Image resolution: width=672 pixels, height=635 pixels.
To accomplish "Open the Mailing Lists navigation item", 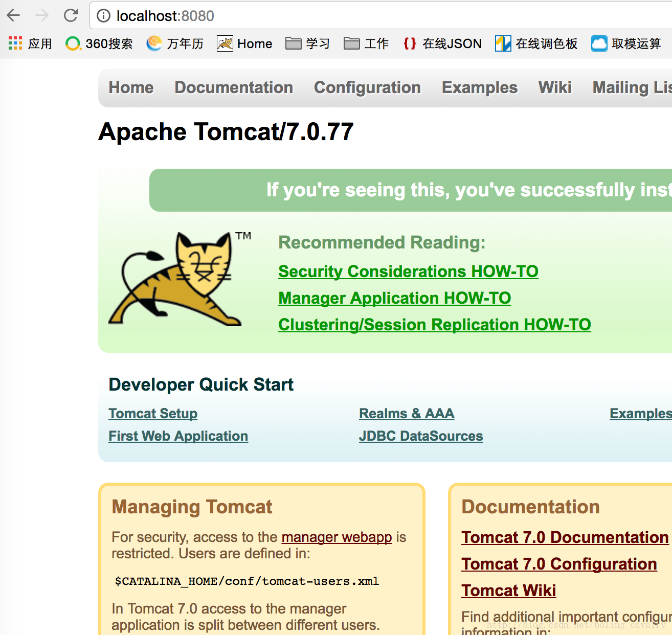I will click(632, 87).
